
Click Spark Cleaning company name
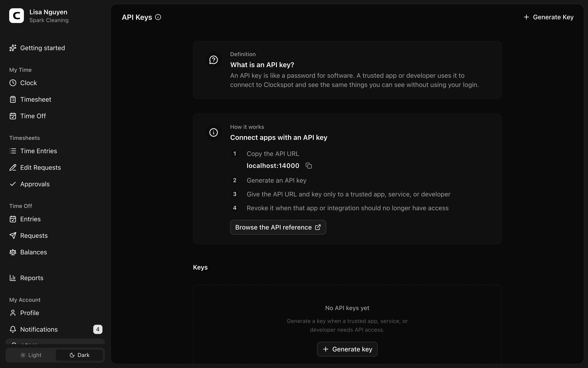click(49, 20)
